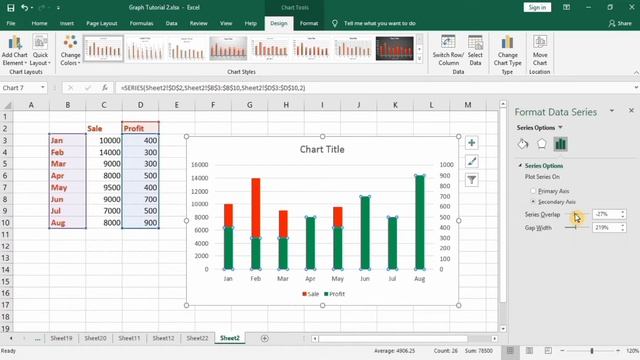Open Add Chart Element menu
This screenshot has height=360, width=640.
(x=15, y=51)
